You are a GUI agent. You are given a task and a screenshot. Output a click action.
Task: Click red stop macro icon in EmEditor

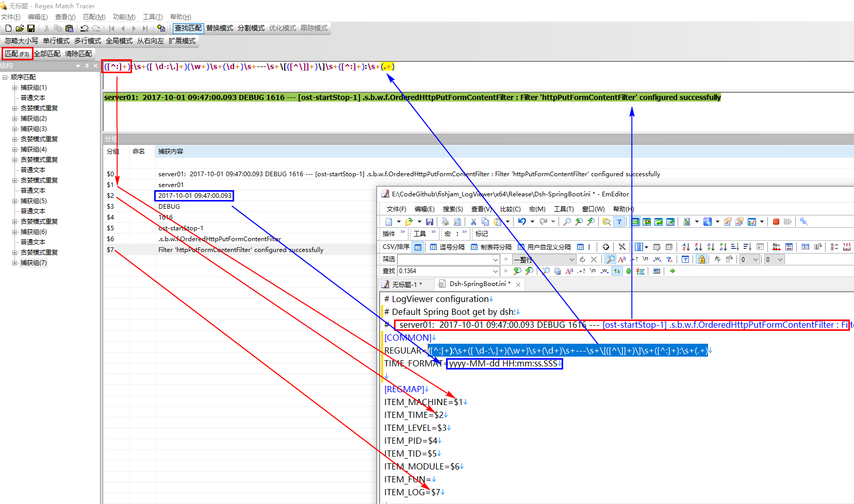pos(776,222)
